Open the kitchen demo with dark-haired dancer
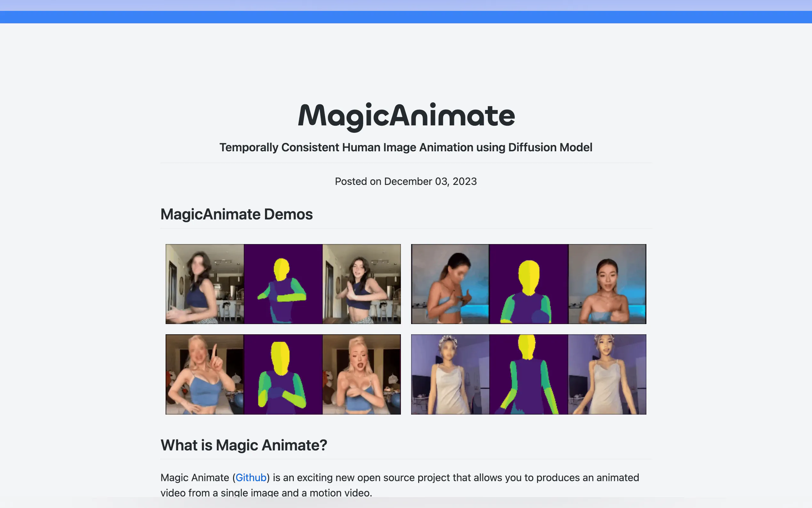The width and height of the screenshot is (812, 508). [x=283, y=284]
